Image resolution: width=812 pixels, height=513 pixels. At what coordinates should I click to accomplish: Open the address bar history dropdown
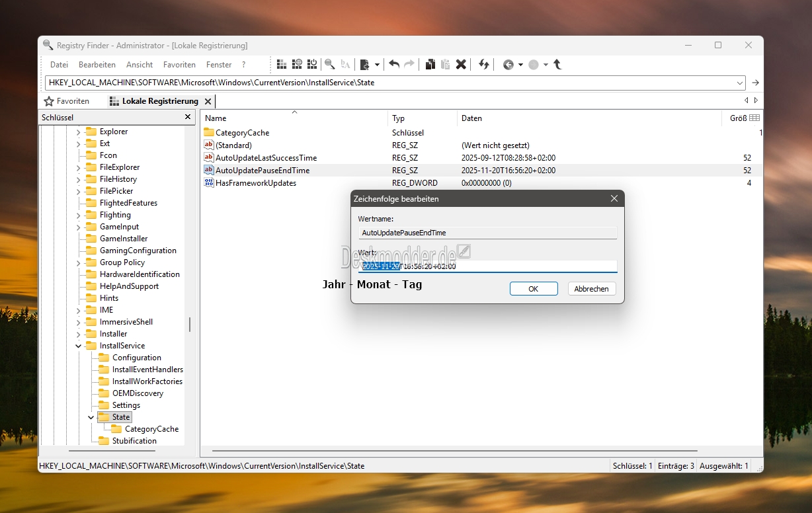[740, 83]
